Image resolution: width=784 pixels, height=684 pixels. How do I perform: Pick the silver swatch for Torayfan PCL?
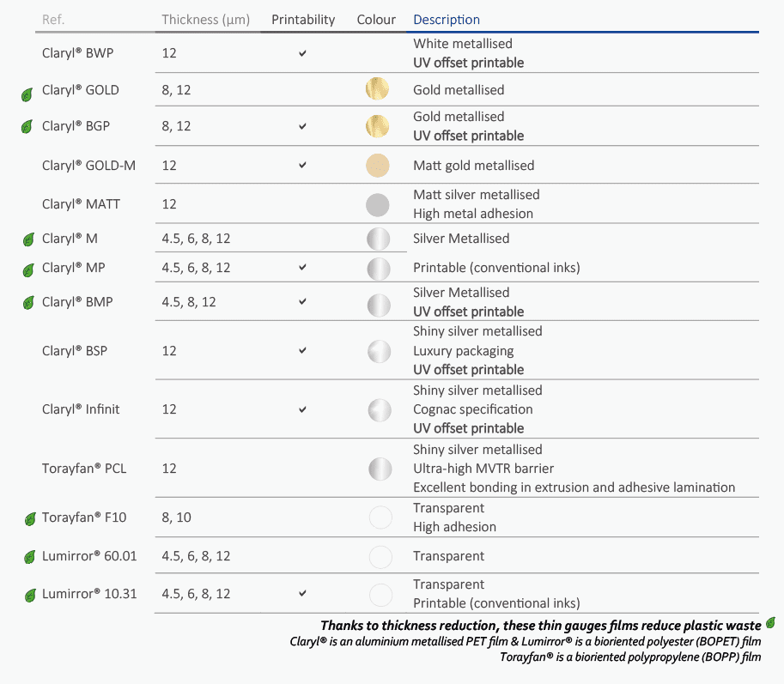pyautogui.click(x=380, y=469)
